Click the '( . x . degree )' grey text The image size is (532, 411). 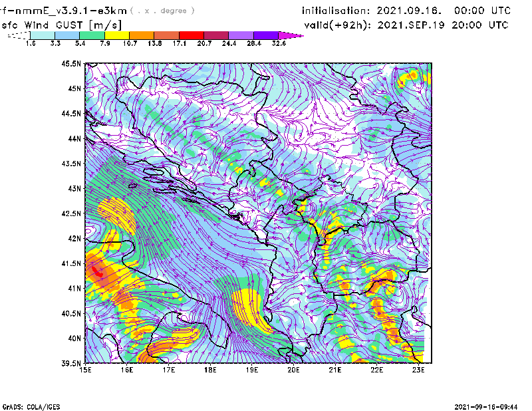pyautogui.click(x=162, y=11)
